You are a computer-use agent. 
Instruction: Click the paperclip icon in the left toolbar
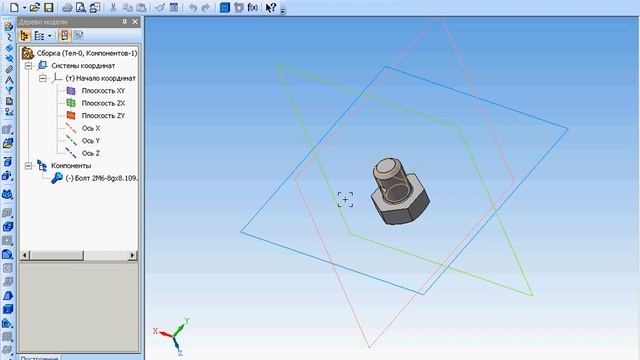(9, 69)
